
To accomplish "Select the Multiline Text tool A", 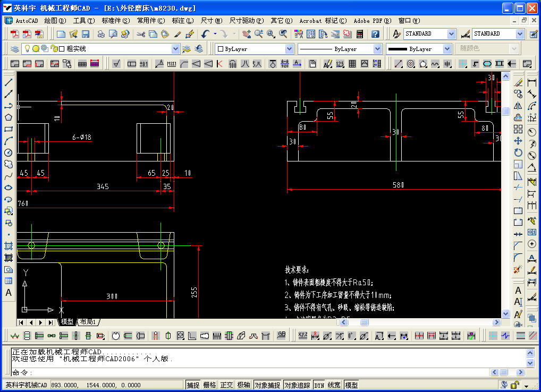I will click(9, 293).
